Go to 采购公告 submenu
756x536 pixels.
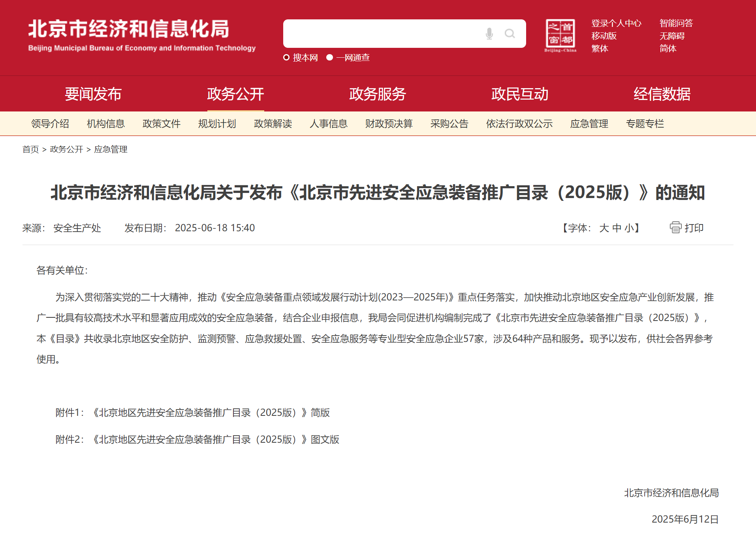[x=449, y=124]
